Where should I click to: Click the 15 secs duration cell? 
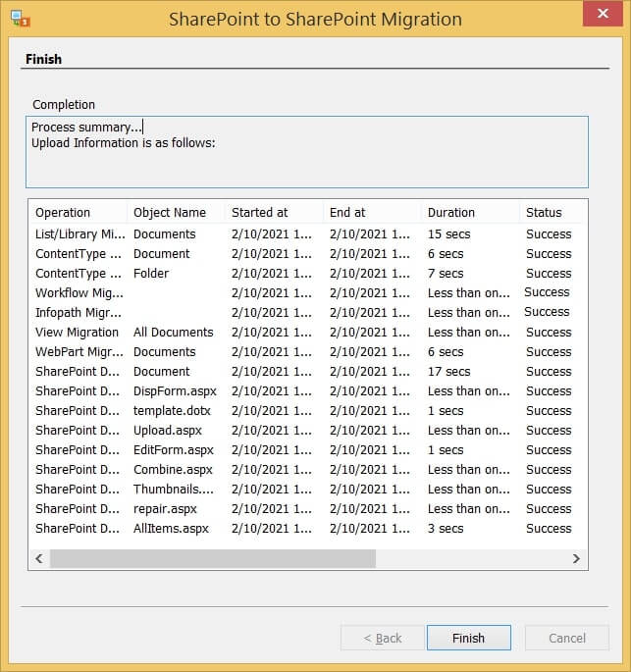click(x=448, y=234)
